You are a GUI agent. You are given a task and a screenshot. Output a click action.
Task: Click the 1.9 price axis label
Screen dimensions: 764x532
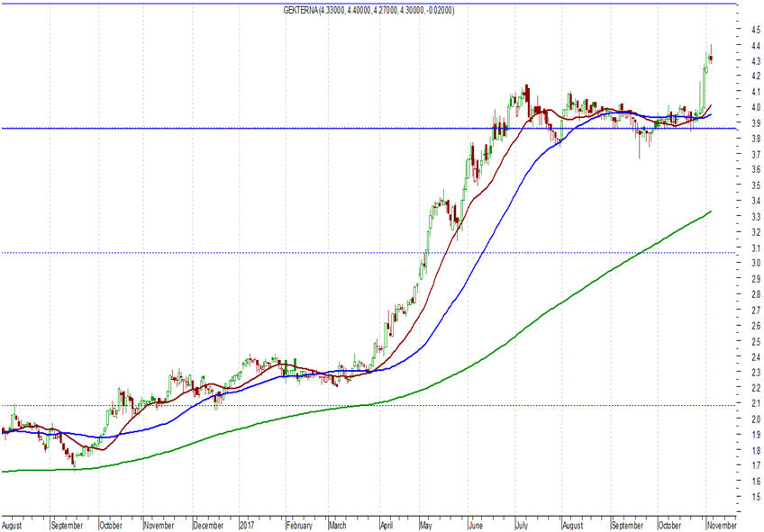tap(756, 435)
